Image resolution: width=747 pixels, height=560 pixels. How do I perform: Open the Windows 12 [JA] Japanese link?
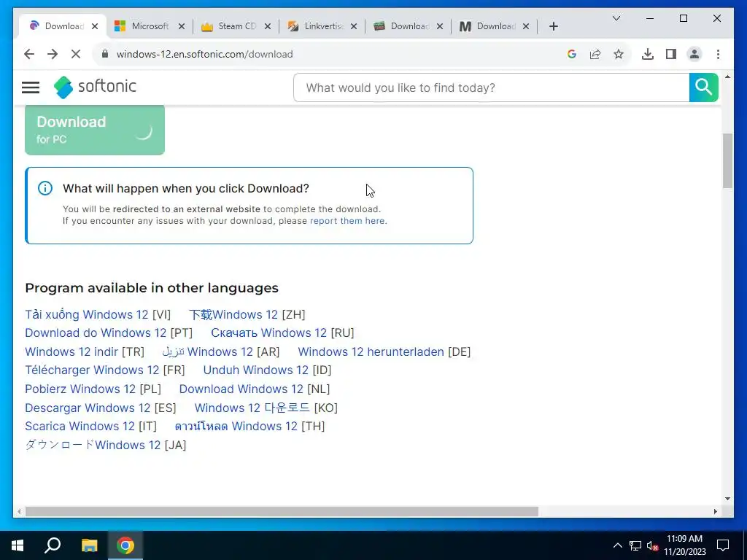(x=93, y=446)
